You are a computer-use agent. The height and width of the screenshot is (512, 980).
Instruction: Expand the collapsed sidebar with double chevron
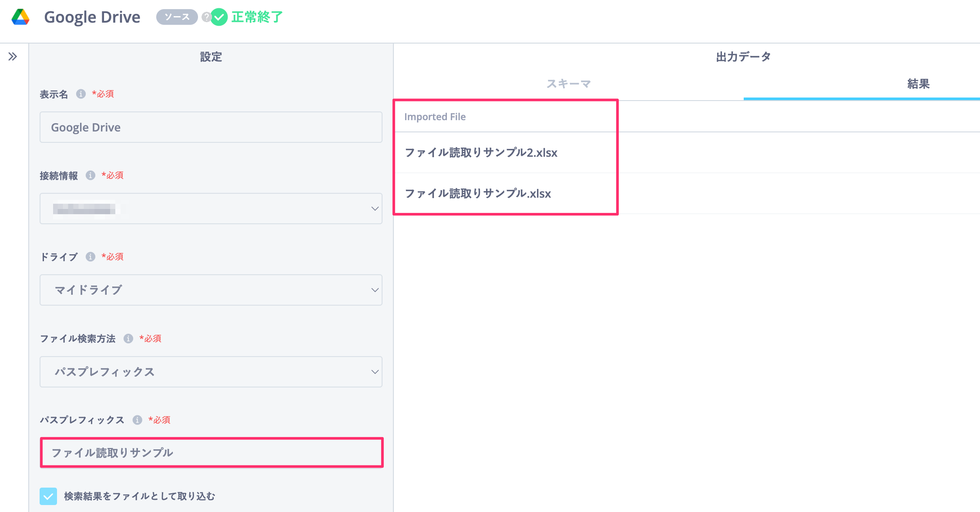pos(13,56)
